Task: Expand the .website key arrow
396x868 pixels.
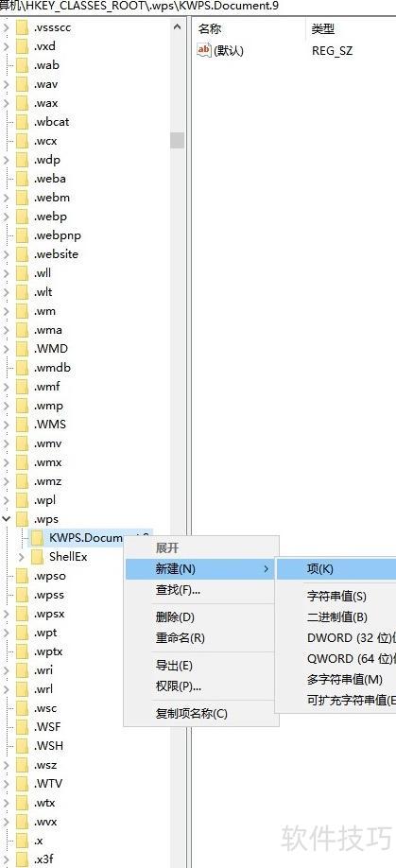Action: pos(7,254)
